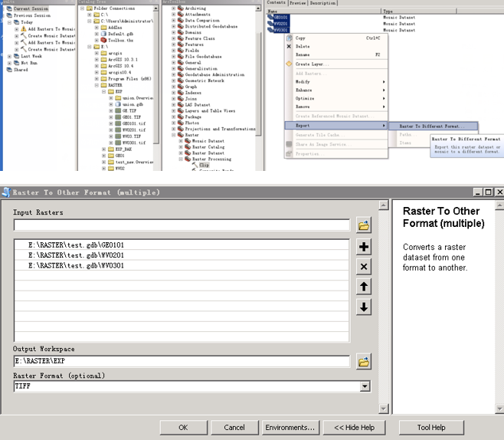Click the GE.TIF raster icon
This screenshot has height=440, width=504.
point(118,110)
